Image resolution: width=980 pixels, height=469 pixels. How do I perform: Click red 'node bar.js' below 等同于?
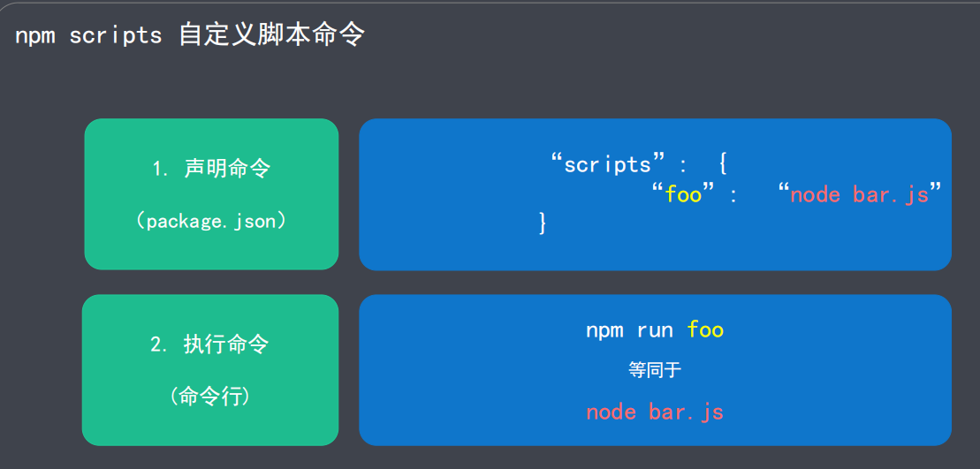(x=655, y=412)
